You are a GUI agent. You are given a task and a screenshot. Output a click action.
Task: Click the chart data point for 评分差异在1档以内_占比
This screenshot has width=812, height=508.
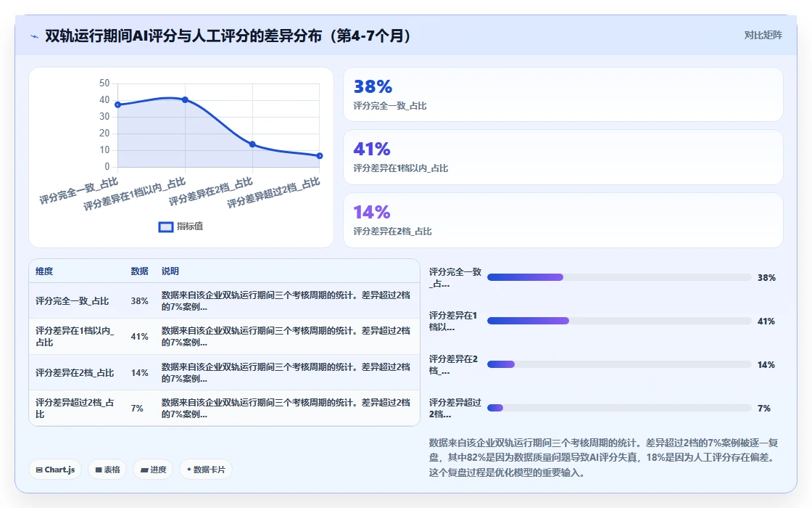185,99
